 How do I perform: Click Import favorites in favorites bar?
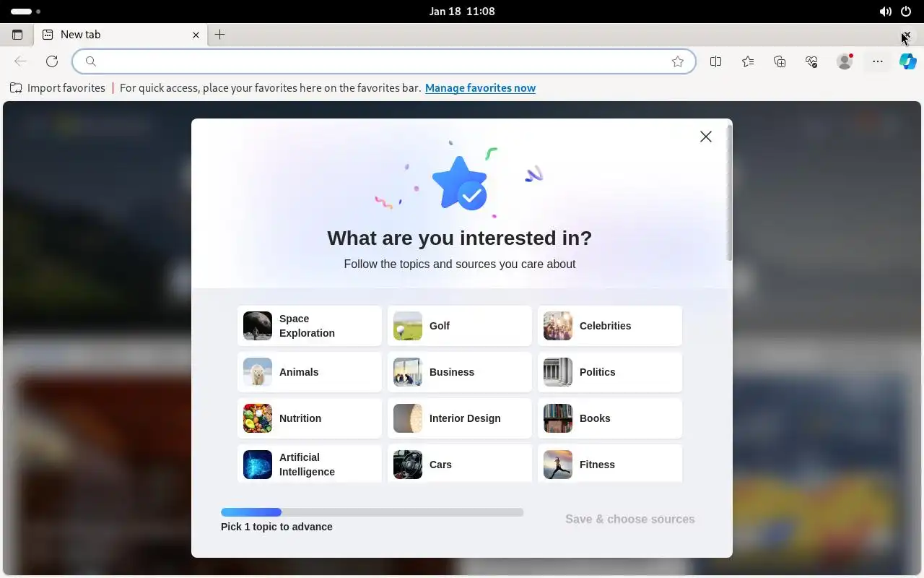(58, 88)
